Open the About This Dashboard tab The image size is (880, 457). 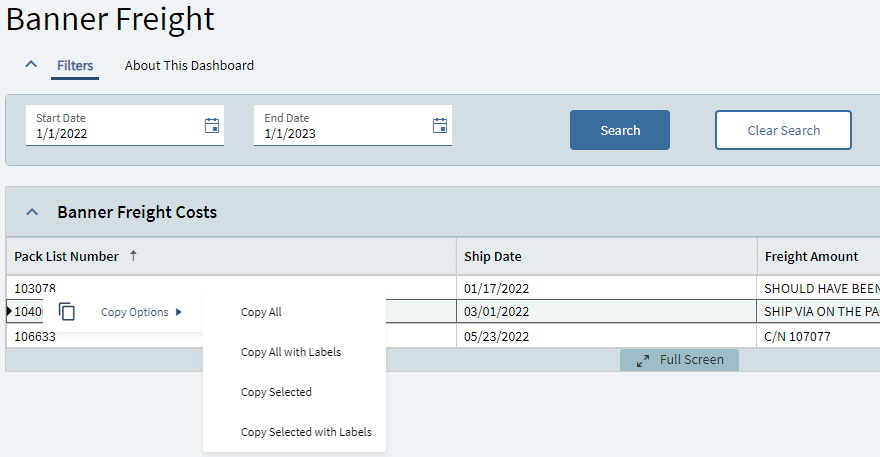tap(189, 66)
